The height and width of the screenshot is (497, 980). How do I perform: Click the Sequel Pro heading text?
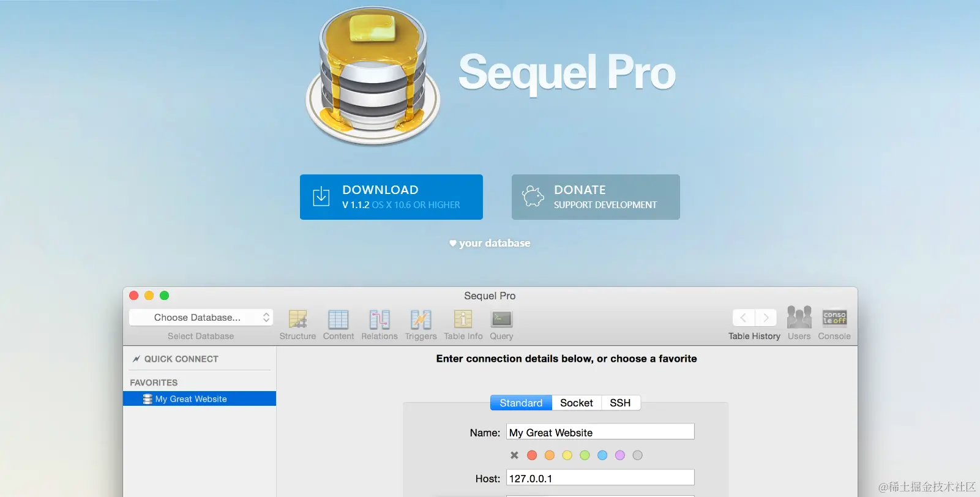click(567, 73)
